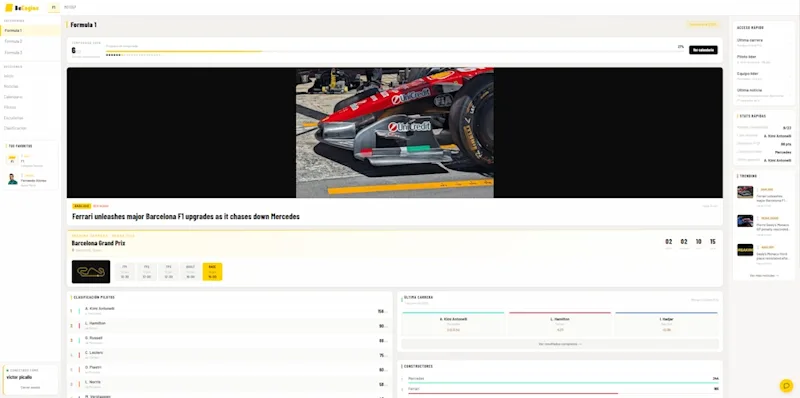Open the Inicio section
Viewport: 800px width, 398px height.
(x=9, y=76)
